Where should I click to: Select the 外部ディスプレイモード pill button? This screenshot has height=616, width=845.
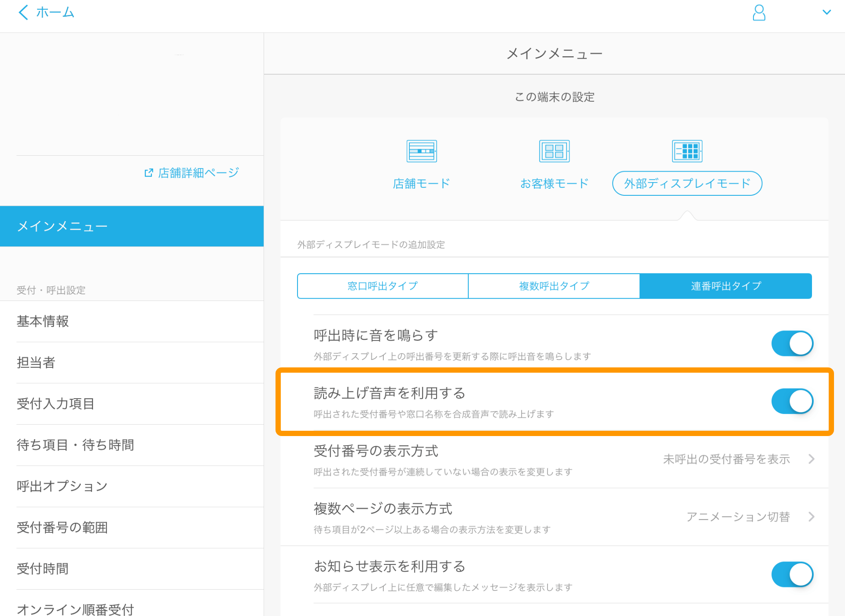click(687, 183)
